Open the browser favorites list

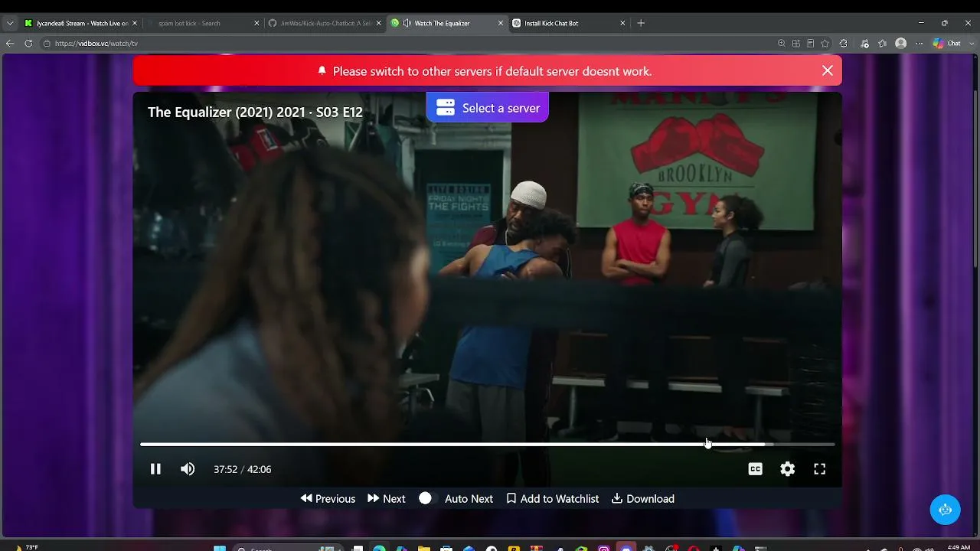tap(883, 44)
